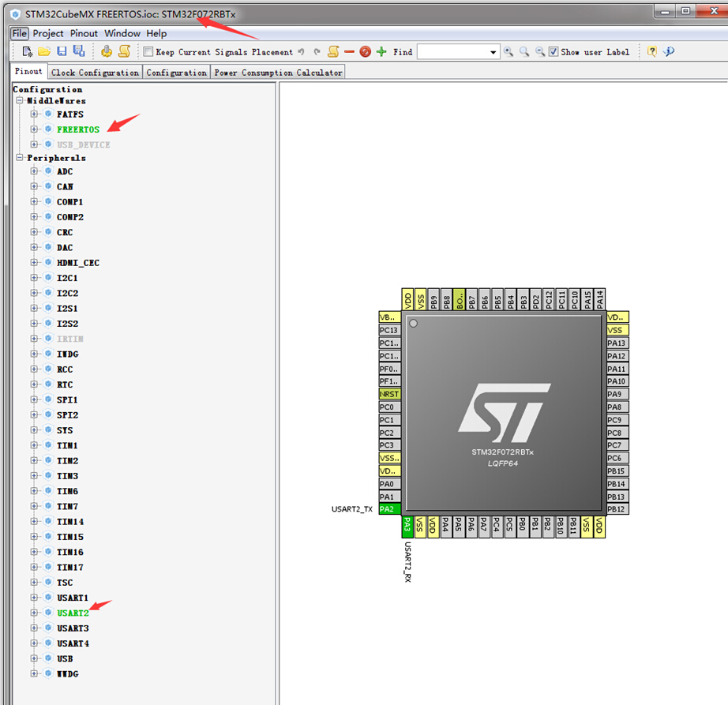Viewport: 728px width, 705px height.
Task: Save the project with the floppy icon
Action: click(x=62, y=51)
